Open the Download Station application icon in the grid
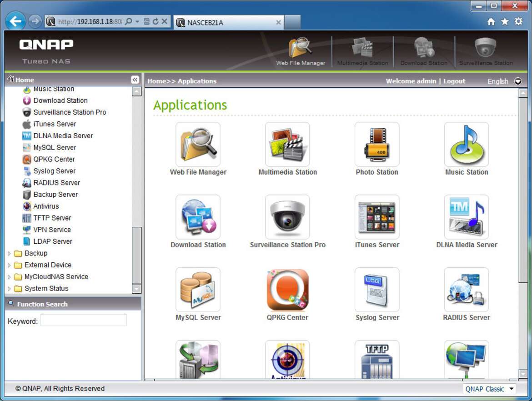Image resolution: width=532 pixels, height=401 pixels. pos(198,217)
